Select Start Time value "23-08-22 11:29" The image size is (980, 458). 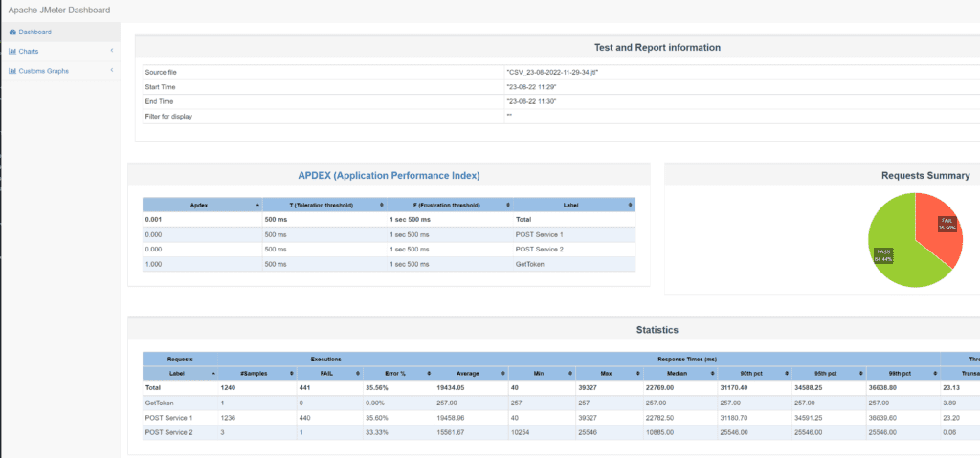pyautogui.click(x=531, y=87)
